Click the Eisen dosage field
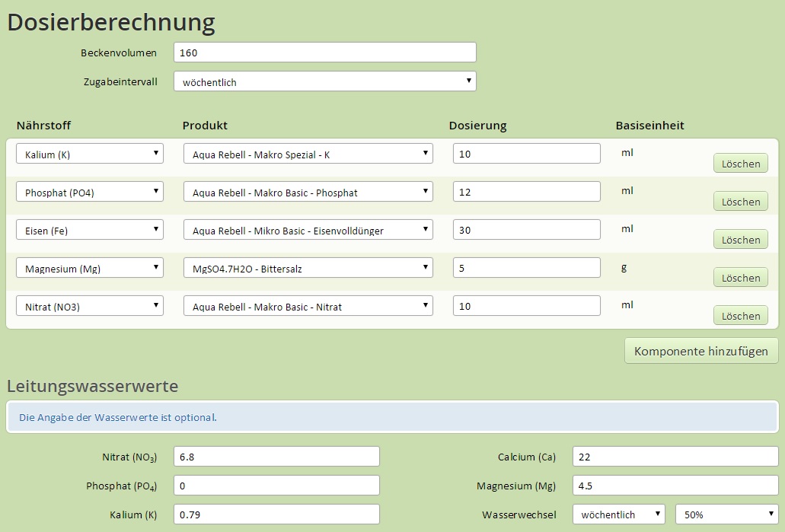This screenshot has height=532, width=785. (x=527, y=230)
